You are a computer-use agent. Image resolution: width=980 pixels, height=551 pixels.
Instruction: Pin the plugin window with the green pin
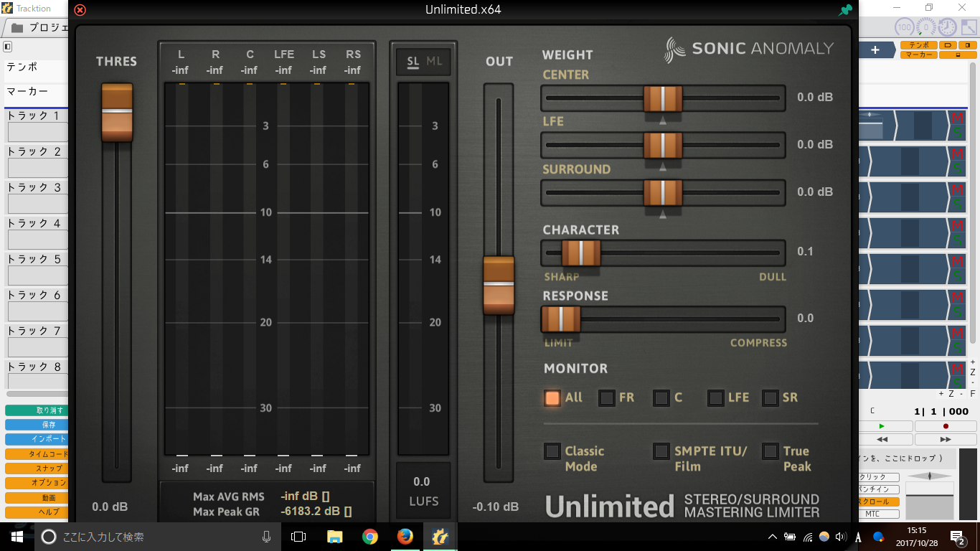[845, 10]
